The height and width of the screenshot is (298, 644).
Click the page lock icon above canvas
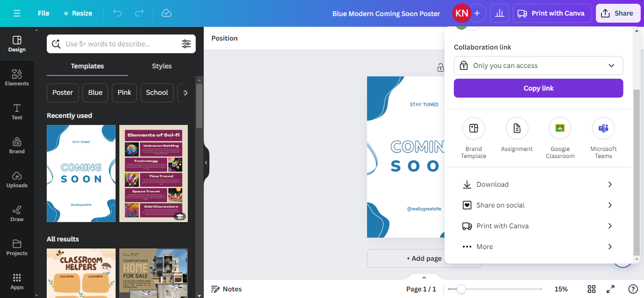pos(441,68)
